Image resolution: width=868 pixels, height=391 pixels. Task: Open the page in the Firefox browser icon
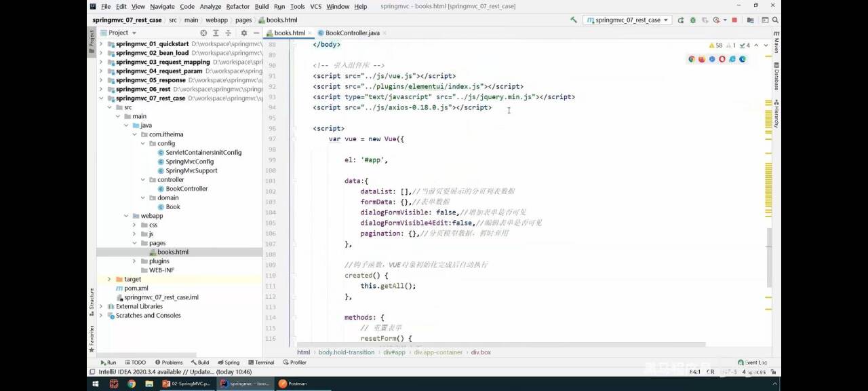(702, 59)
